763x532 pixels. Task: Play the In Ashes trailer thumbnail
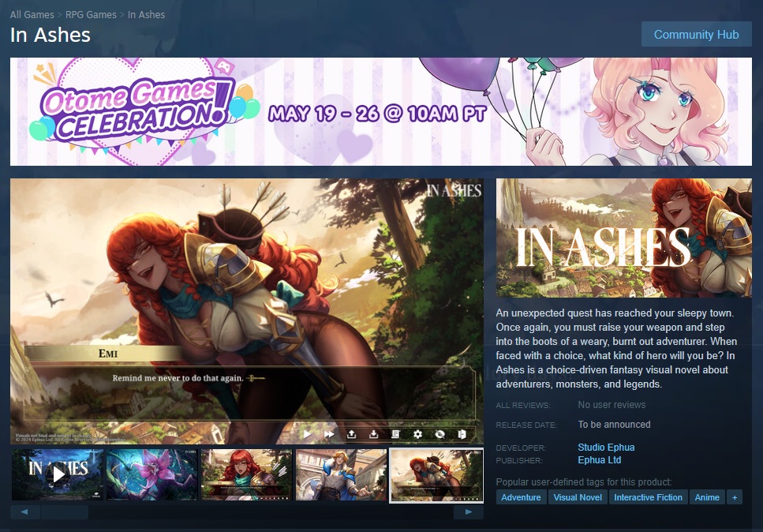coord(58,474)
